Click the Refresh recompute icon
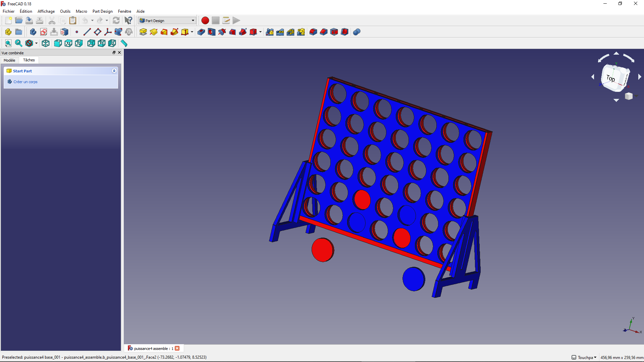Image resolution: width=644 pixels, height=362 pixels. point(116,20)
